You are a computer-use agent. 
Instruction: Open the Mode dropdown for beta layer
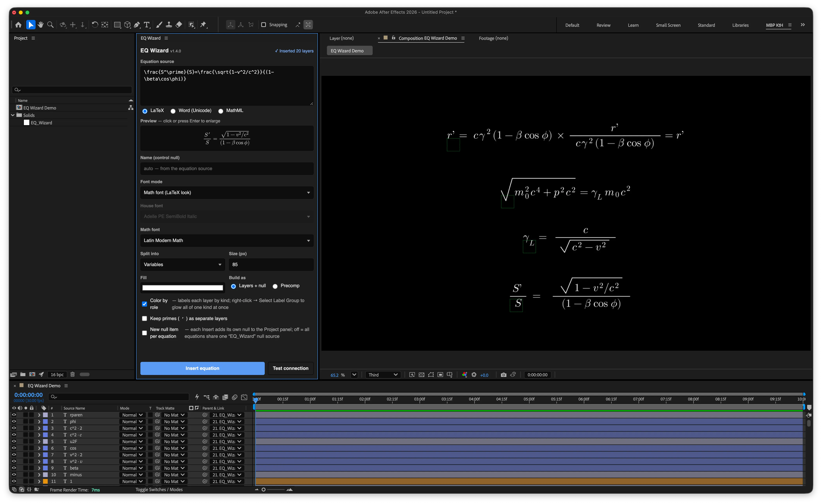point(132,468)
